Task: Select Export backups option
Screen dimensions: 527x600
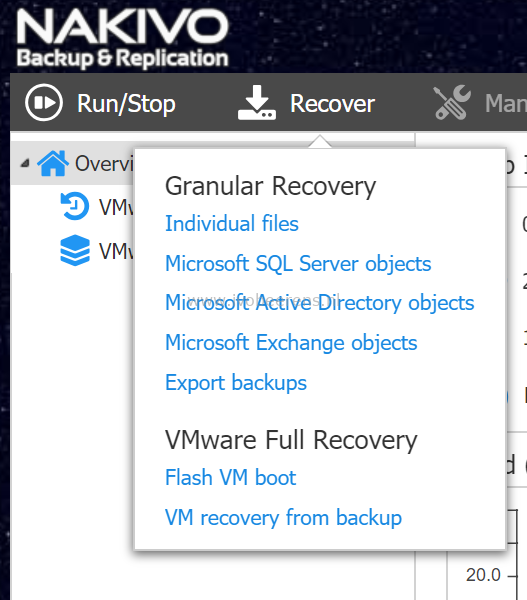Action: pyautogui.click(x=236, y=382)
